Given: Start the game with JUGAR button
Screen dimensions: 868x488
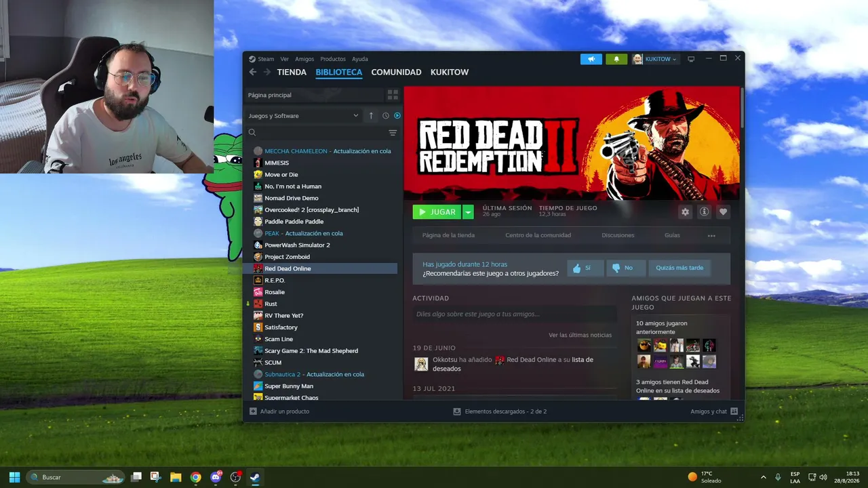Looking at the screenshot, I should tap(437, 212).
